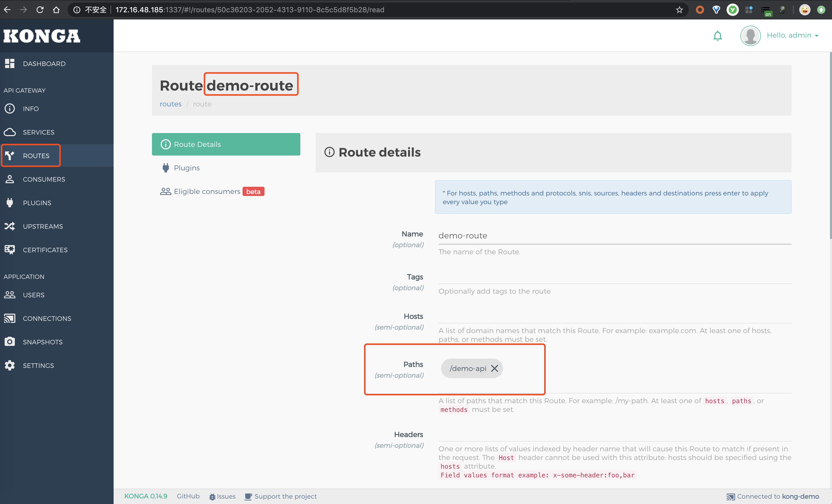Viewport: 832px width, 504px height.
Task: Click the orange circle browser extension
Action: [700, 10]
